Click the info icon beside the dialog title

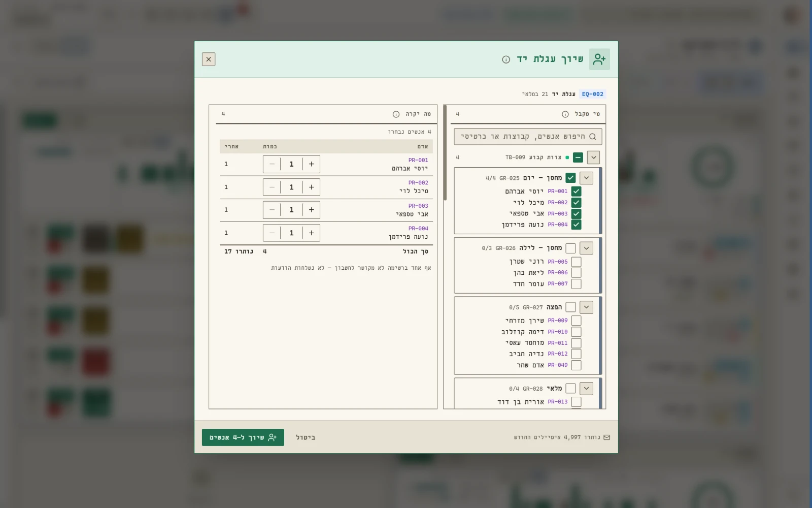(506, 59)
